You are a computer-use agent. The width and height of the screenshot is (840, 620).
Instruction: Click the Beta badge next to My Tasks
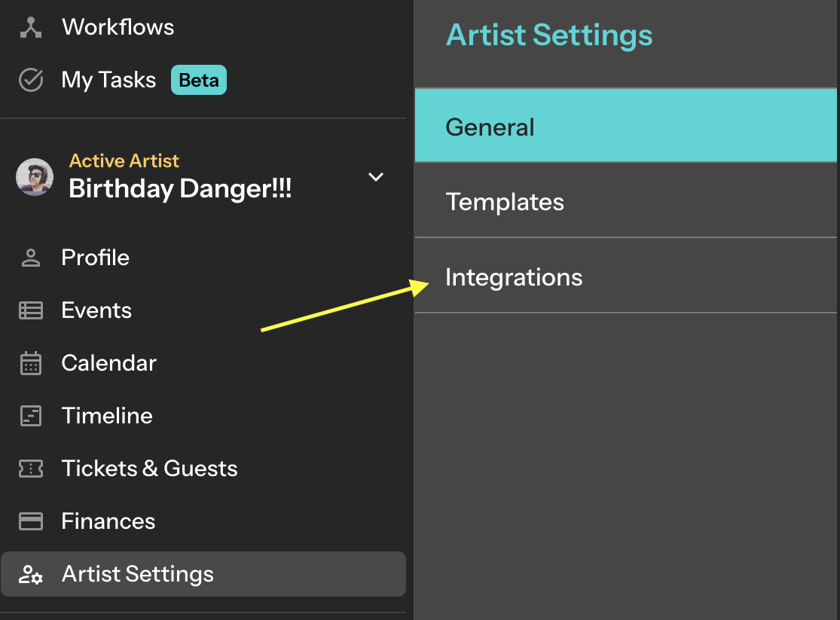[x=199, y=80]
